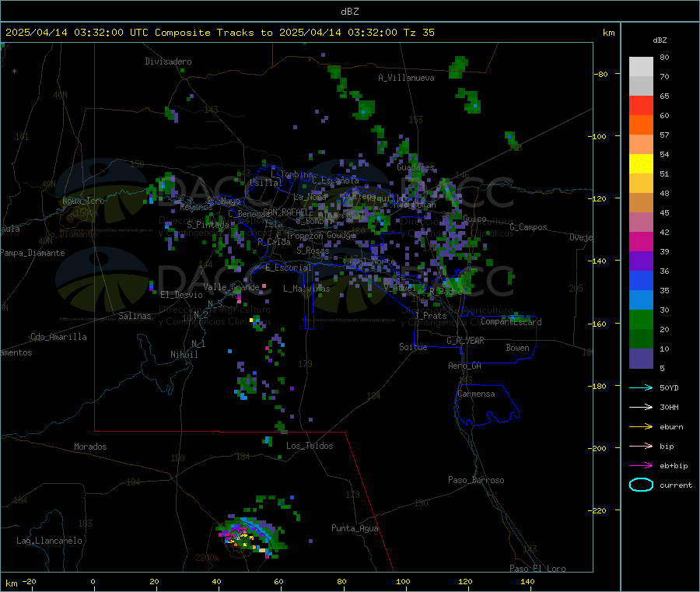Click the 'G_ALVEAR' place label
This screenshot has height=592, width=700.
465,341
